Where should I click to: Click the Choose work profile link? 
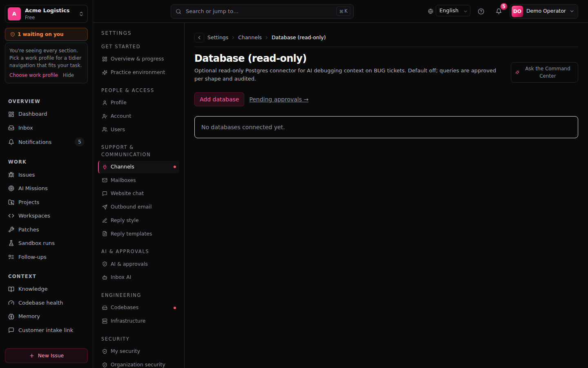tap(34, 75)
